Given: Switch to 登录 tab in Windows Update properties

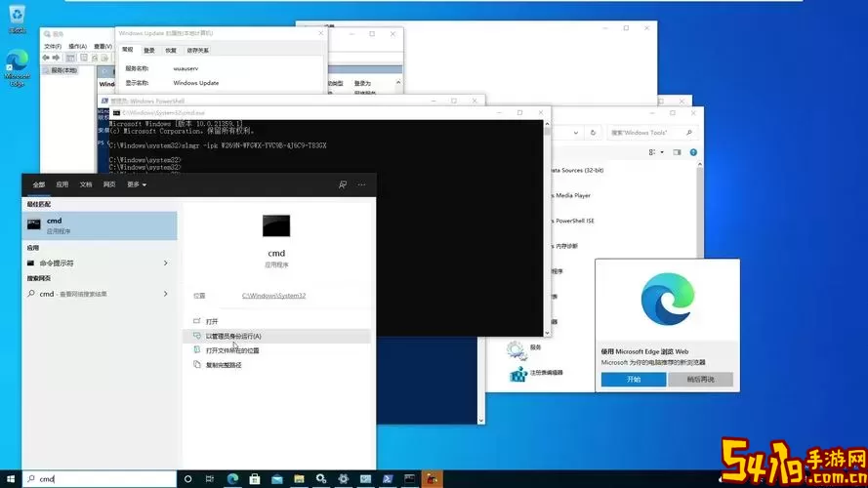Looking at the screenshot, I should coord(149,51).
